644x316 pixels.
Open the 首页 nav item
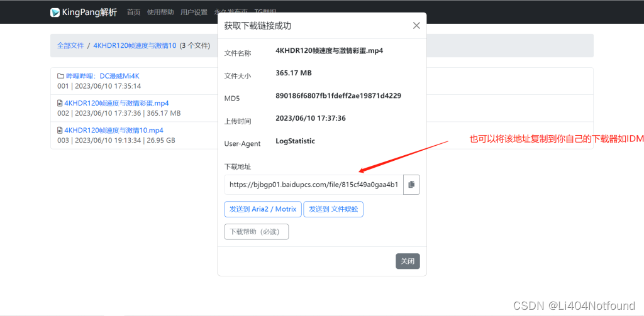133,13
